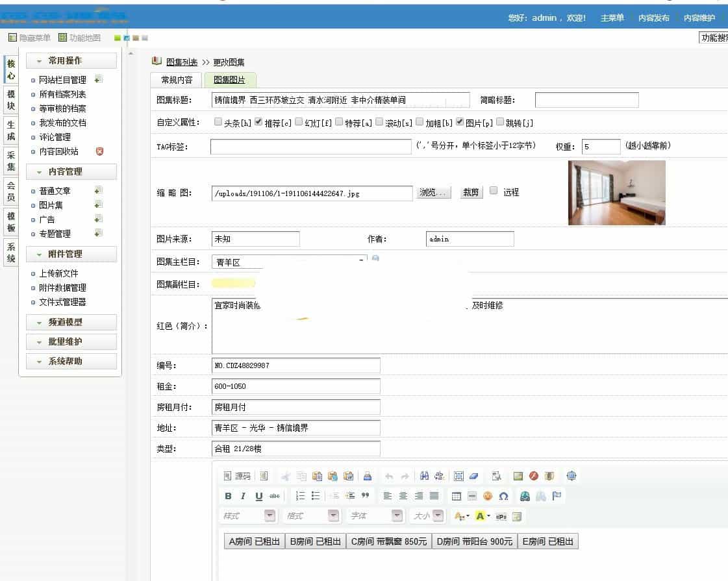Switch to the 图集图片 tab

click(229, 80)
